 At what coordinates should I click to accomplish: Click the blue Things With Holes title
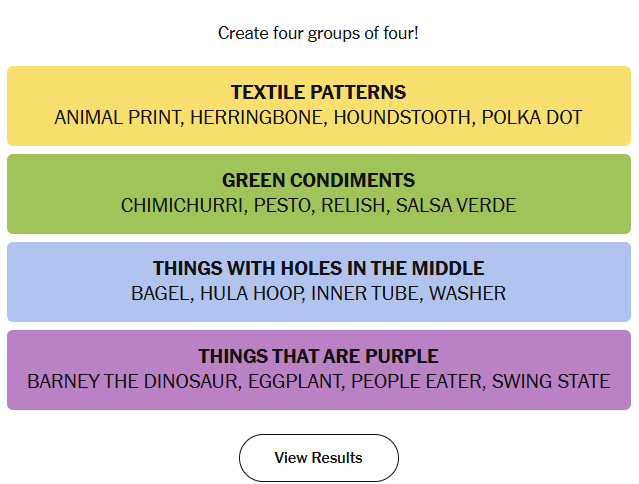coord(318,268)
